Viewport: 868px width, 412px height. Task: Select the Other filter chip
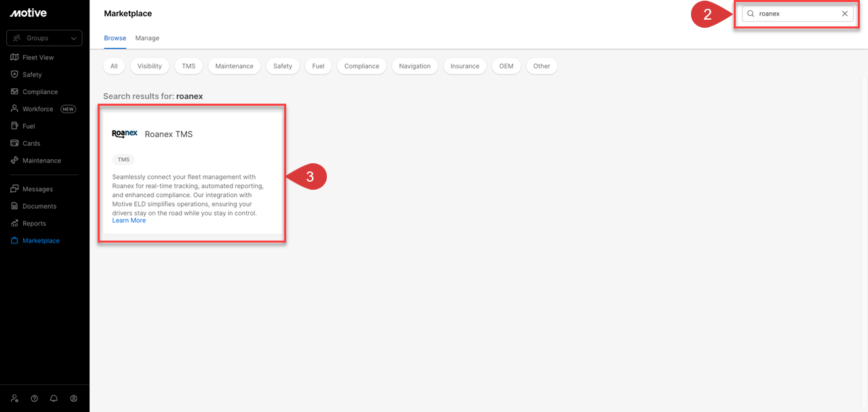[x=542, y=66]
